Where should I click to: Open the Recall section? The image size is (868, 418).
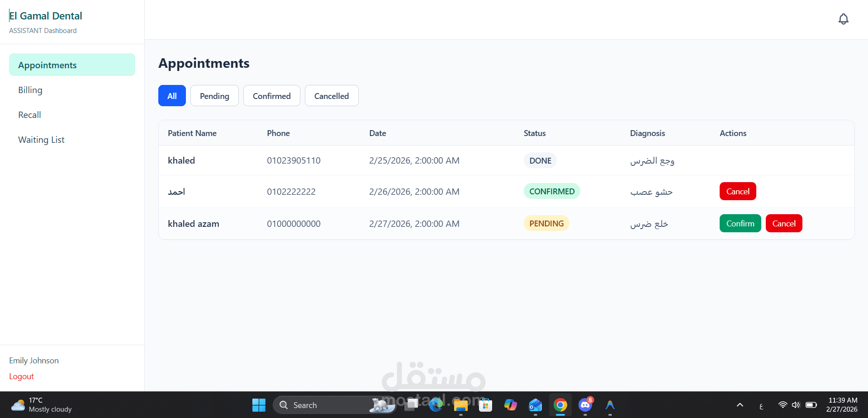pos(29,115)
